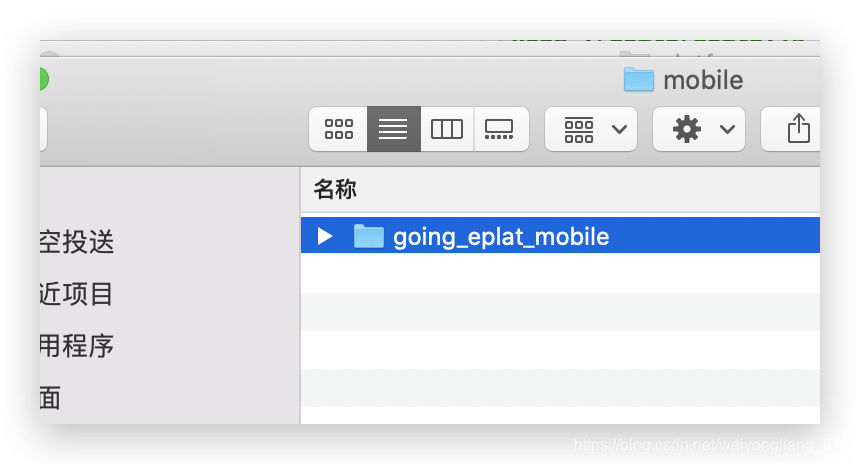The height and width of the screenshot is (464, 860).
Task: Open the group-by arrangement dropdown
Action: tap(591, 129)
